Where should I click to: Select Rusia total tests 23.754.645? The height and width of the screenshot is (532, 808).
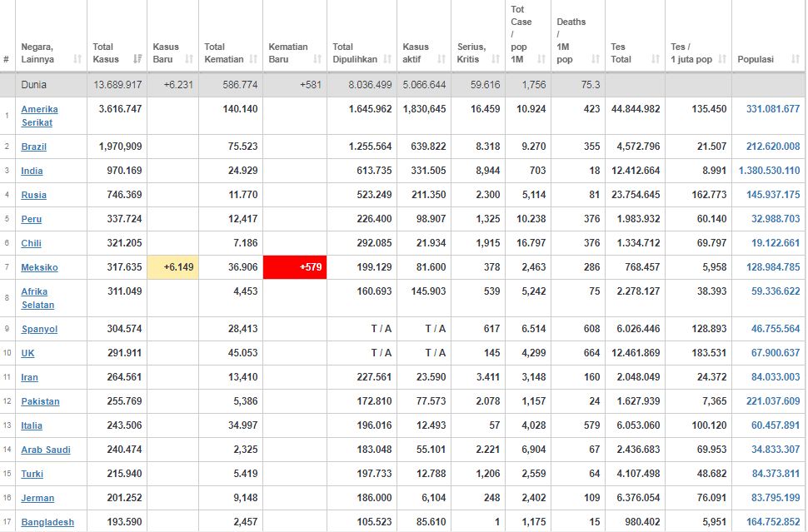click(636, 195)
